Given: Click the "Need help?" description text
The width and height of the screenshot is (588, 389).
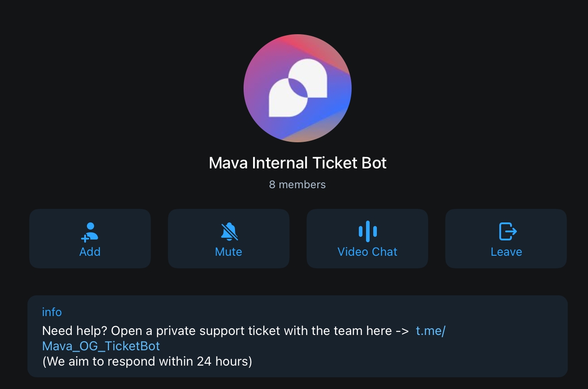Looking at the screenshot, I should tap(74, 331).
